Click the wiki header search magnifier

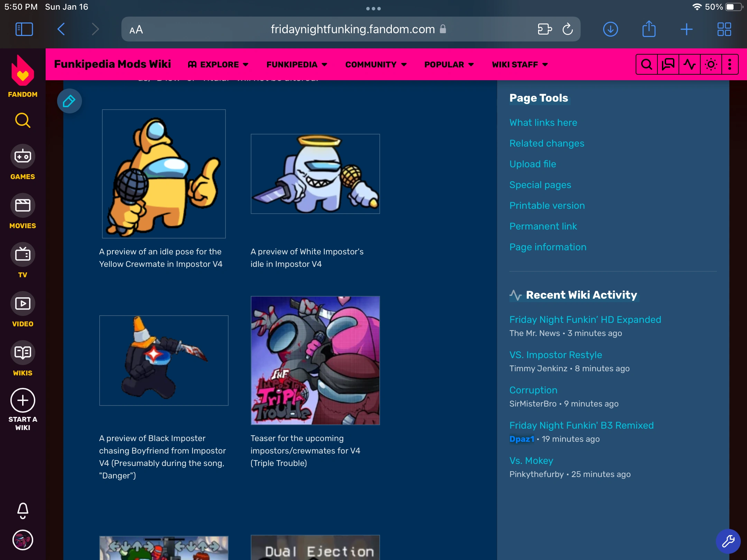click(x=646, y=64)
